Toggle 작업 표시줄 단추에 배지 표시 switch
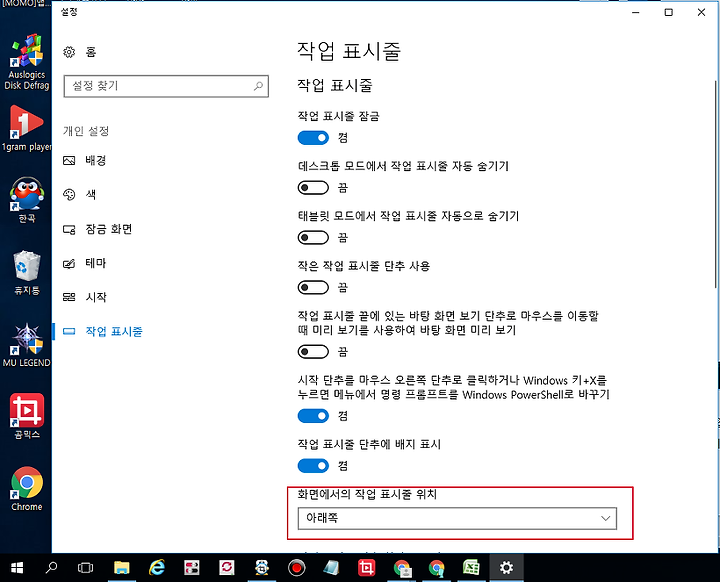The height and width of the screenshot is (582, 720). (x=313, y=466)
